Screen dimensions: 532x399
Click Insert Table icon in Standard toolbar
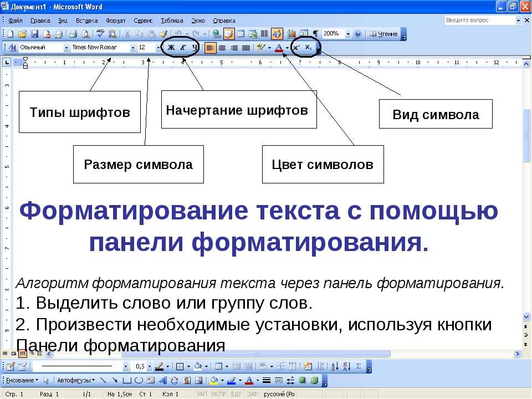[x=241, y=34]
